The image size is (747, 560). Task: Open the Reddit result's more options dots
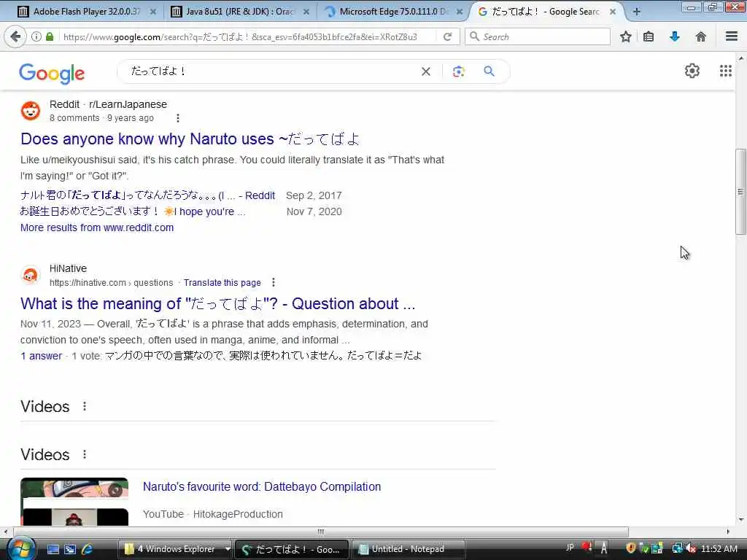tap(178, 118)
